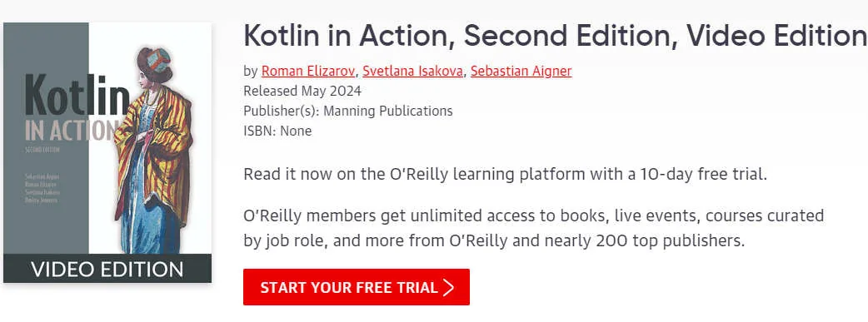Click the costumed woman illustration on the book cover
The height and width of the screenshot is (322, 868).
153,151
